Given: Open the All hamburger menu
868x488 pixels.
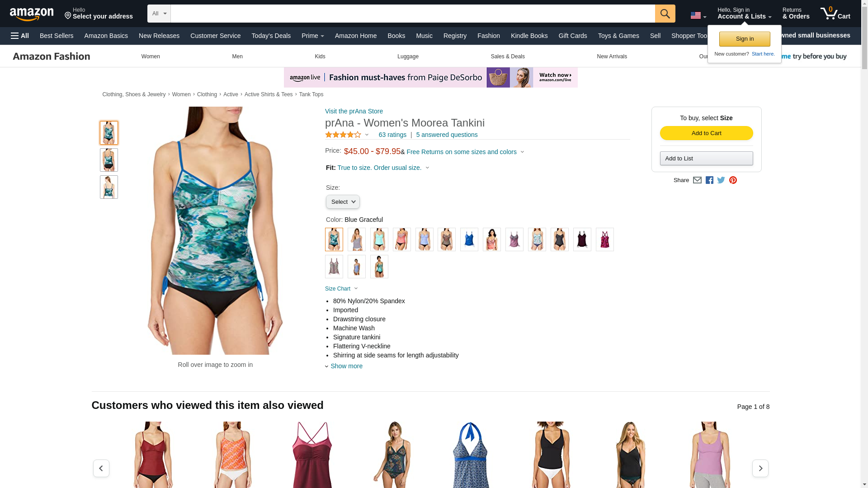Looking at the screenshot, I should [20, 36].
